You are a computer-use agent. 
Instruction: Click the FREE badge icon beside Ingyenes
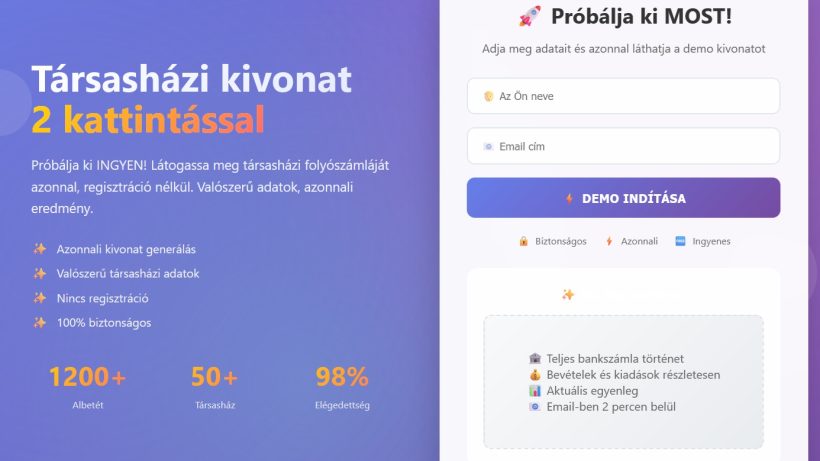[680, 241]
